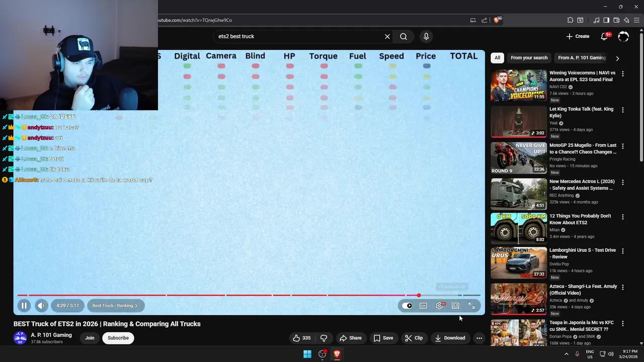Image resolution: width=644 pixels, height=362 pixels.
Task: Download the video
Action: pos(450,338)
